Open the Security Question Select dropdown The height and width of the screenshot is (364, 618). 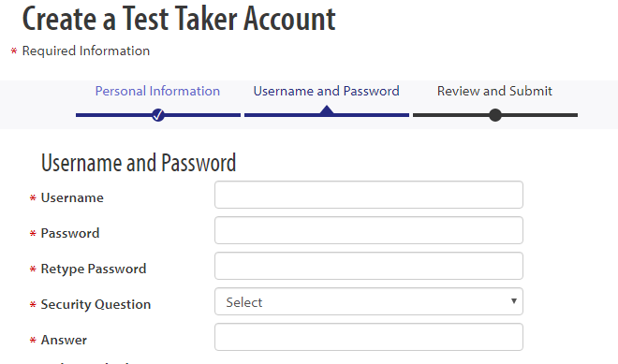click(x=369, y=301)
